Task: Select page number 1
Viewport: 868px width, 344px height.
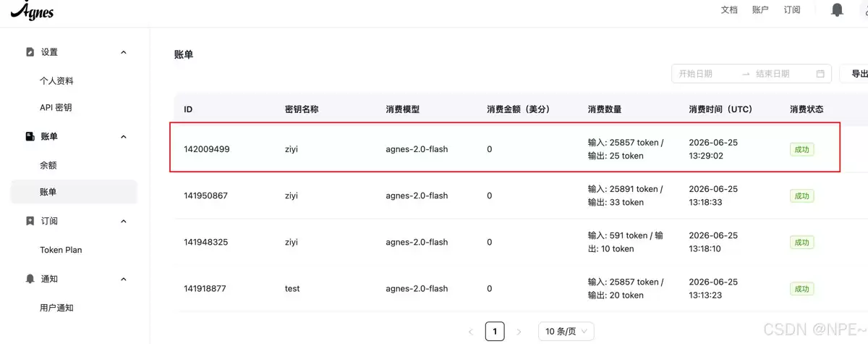Action: 495,332
